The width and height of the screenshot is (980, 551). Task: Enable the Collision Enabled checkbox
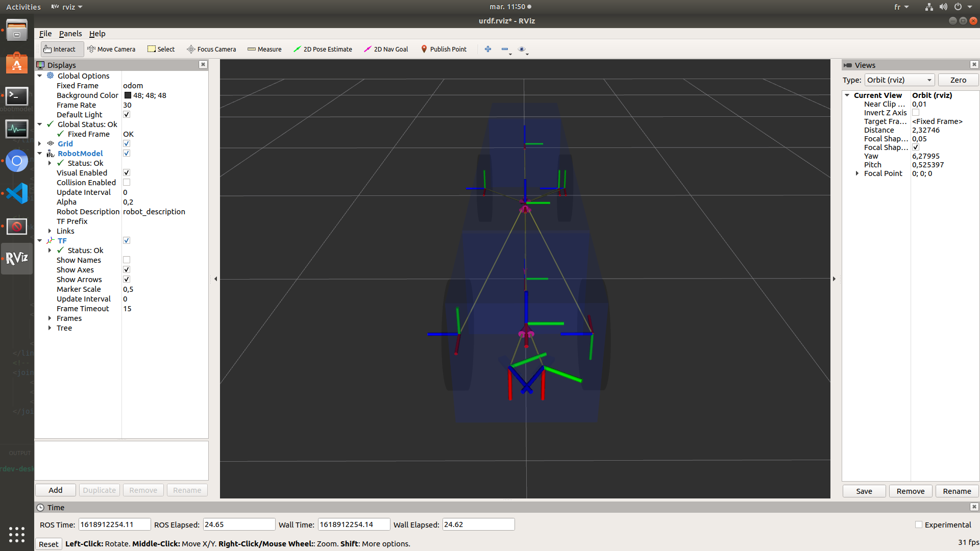click(x=127, y=183)
